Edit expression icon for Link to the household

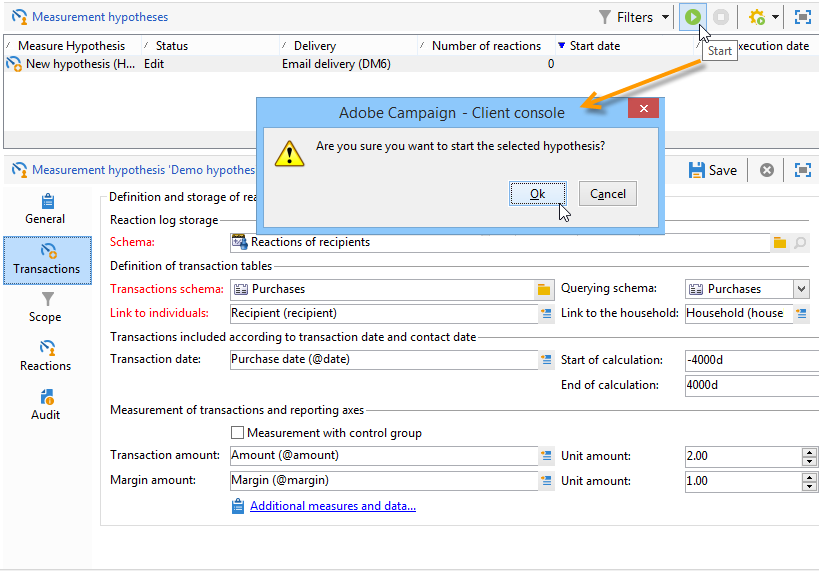click(x=801, y=313)
